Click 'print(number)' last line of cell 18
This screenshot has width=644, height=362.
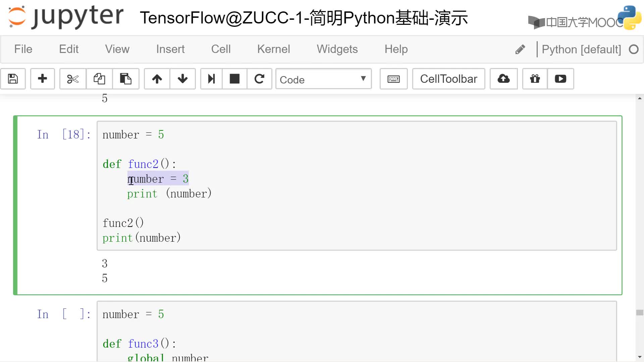[142, 238]
